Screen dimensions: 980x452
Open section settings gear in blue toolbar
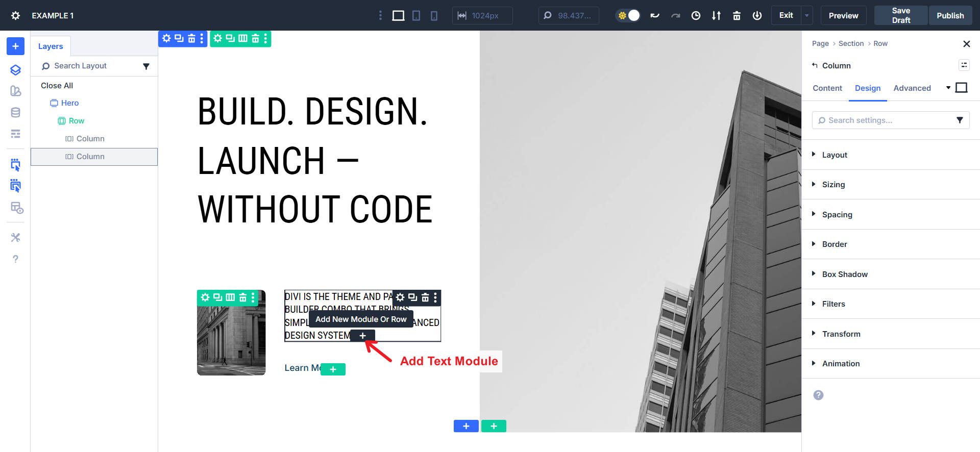[166, 38]
